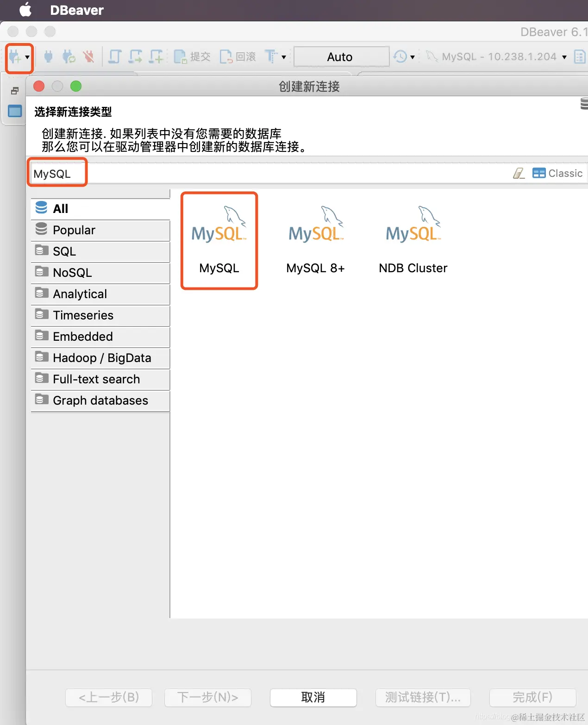
Task: Click the clear filter eraser icon
Action: pyautogui.click(x=519, y=173)
